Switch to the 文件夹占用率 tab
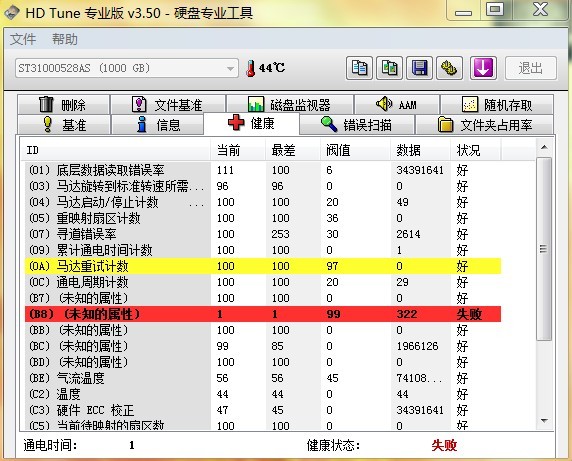Screen dimensions: 572x461 (484, 125)
